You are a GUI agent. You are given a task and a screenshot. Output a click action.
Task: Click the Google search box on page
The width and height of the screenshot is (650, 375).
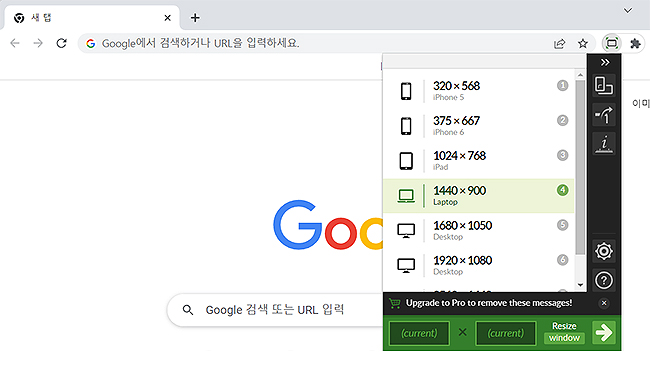point(275,310)
